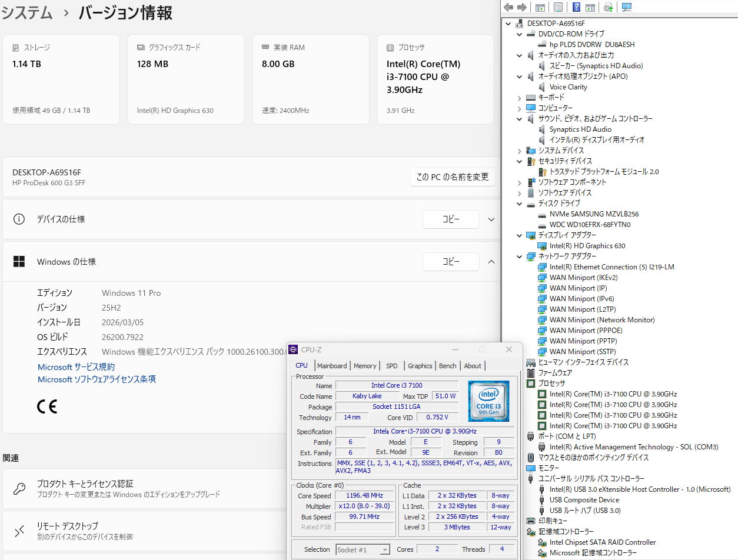Click the Scan for hardware changes icon
Screen dimensions: 738x560
(x=627, y=7)
